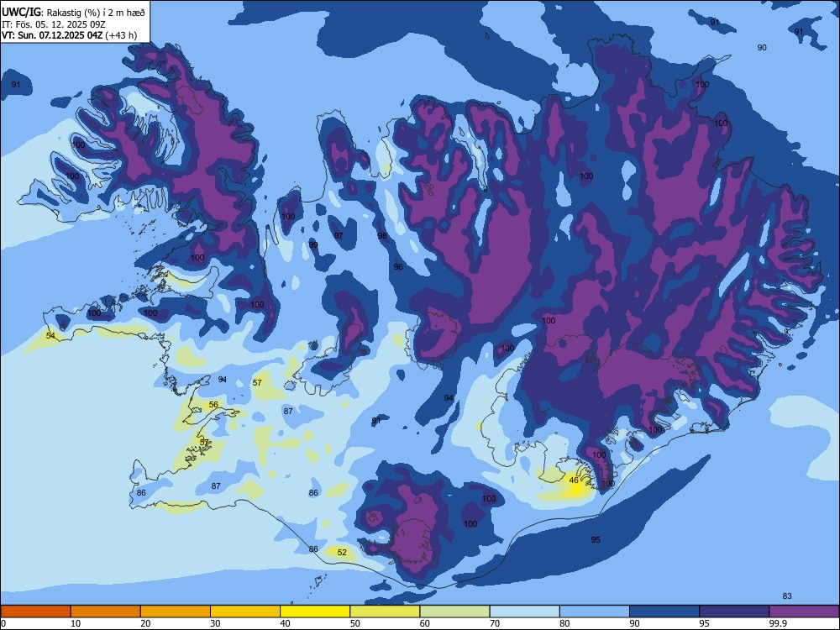The width and height of the screenshot is (840, 630).
Task: Click the legend tick label 30
Action: pyautogui.click(x=215, y=623)
